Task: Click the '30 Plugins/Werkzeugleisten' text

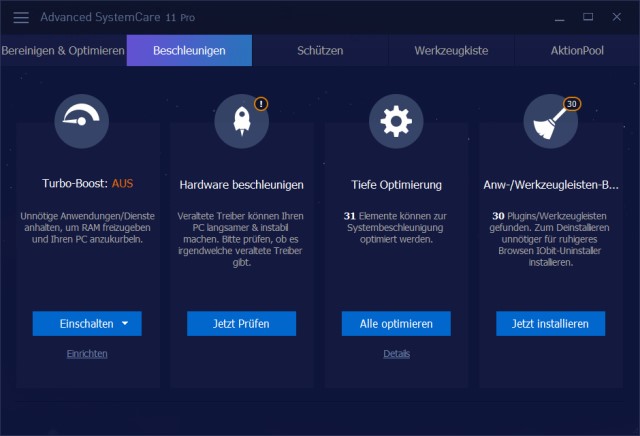Action: [x=549, y=216]
